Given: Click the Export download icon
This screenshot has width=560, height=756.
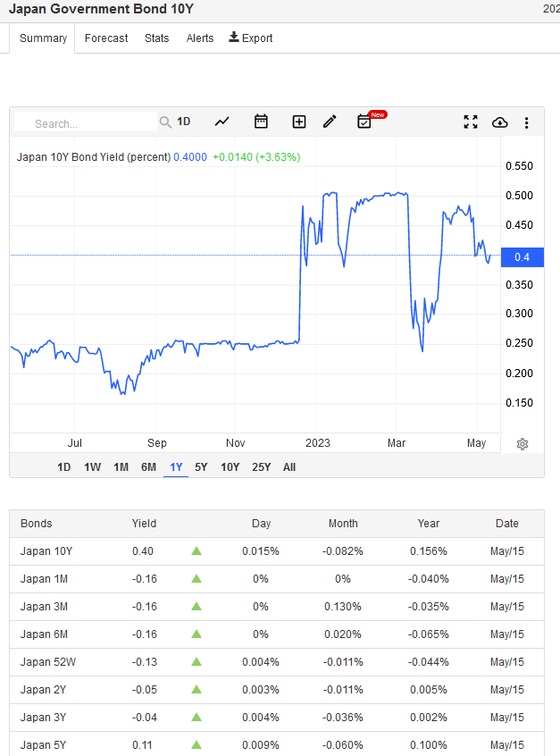Looking at the screenshot, I should (234, 38).
